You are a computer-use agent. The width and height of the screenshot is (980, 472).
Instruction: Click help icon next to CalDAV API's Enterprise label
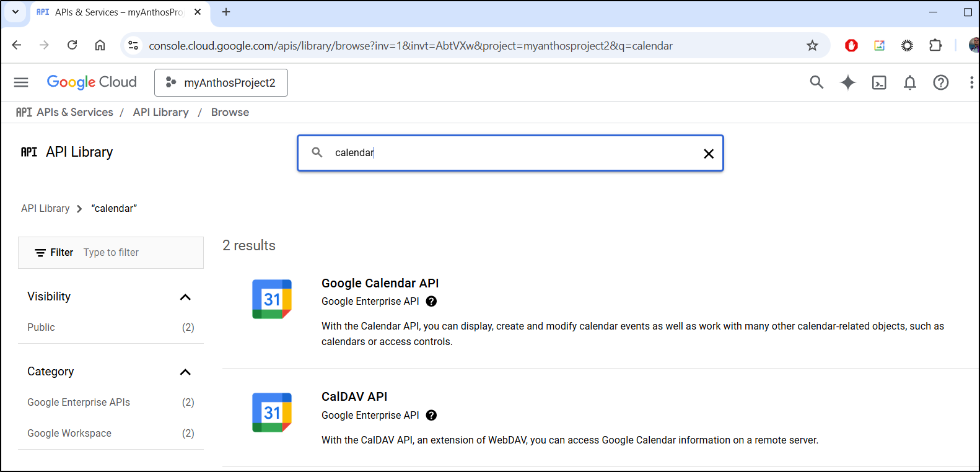431,416
